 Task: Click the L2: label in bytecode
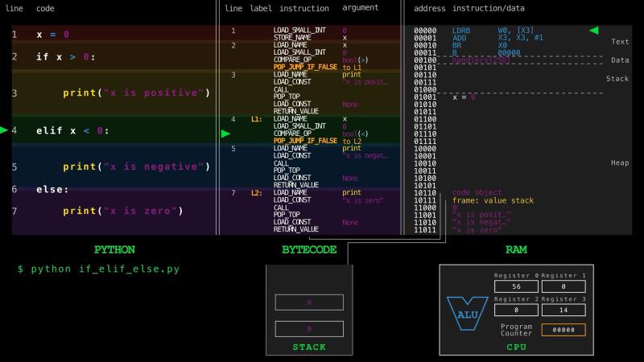256,192
